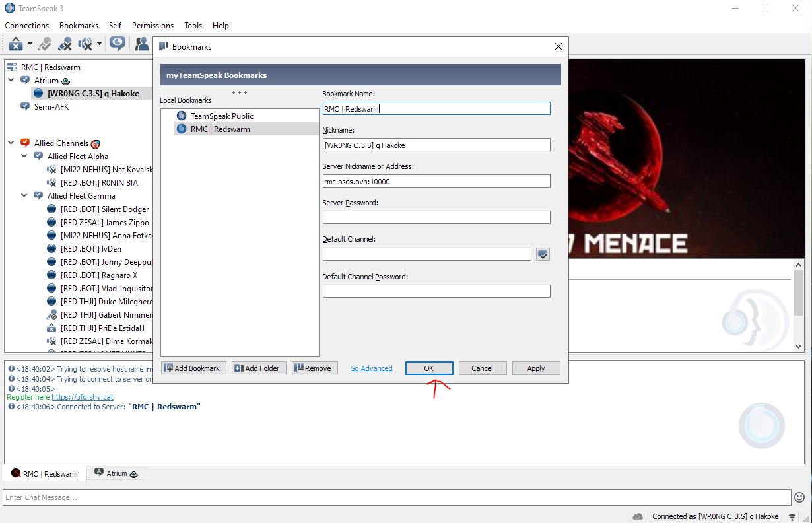Click the UFO icon next to Atrium

coord(66,81)
